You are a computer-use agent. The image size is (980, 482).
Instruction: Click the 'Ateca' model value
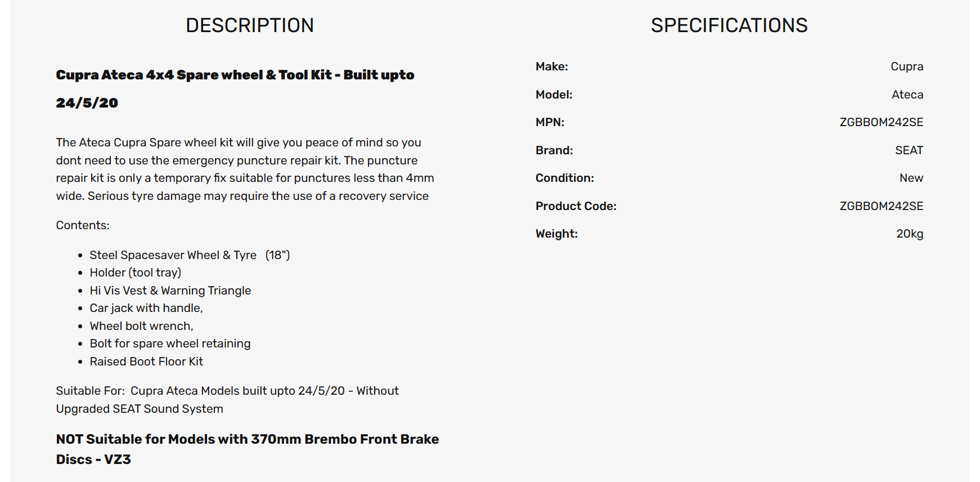907,95
